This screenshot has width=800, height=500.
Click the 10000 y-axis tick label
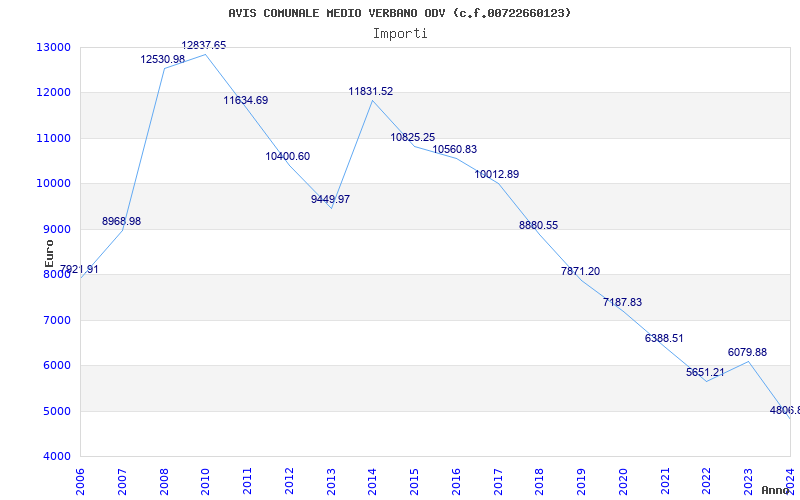click(x=54, y=184)
